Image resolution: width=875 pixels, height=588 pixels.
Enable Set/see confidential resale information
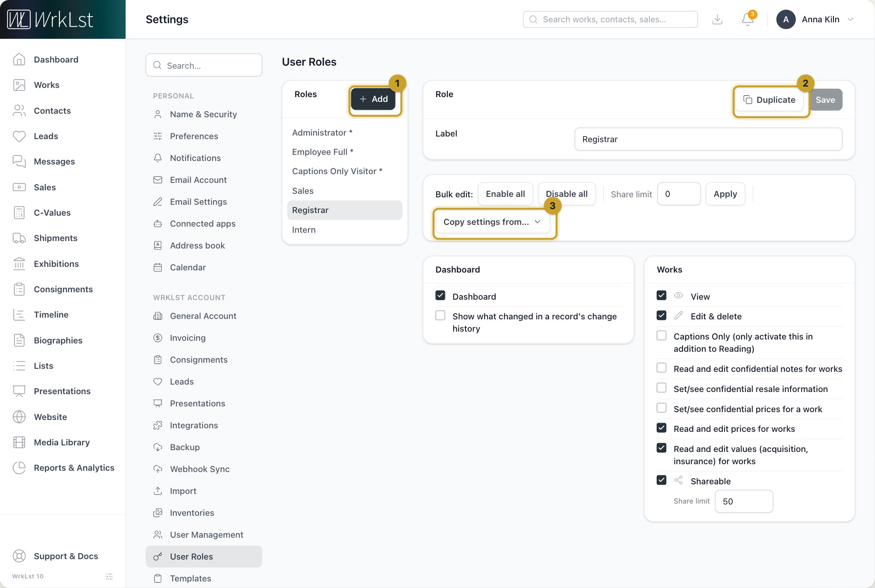click(x=661, y=388)
